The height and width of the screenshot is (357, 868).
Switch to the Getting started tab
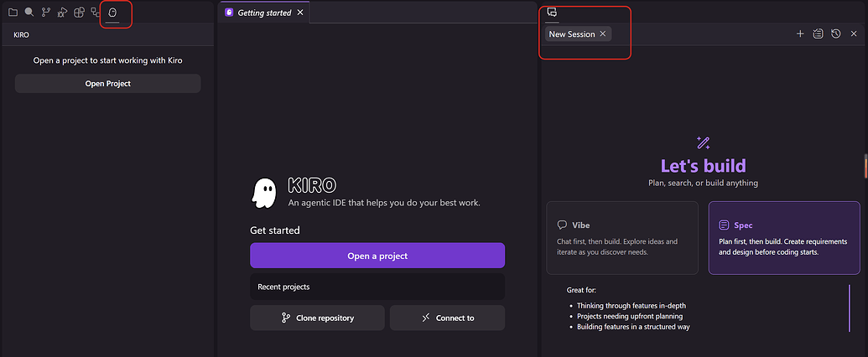264,13
